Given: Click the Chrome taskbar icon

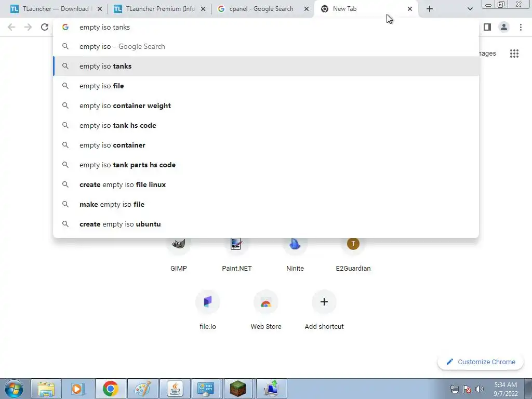Looking at the screenshot, I should [x=110, y=389].
